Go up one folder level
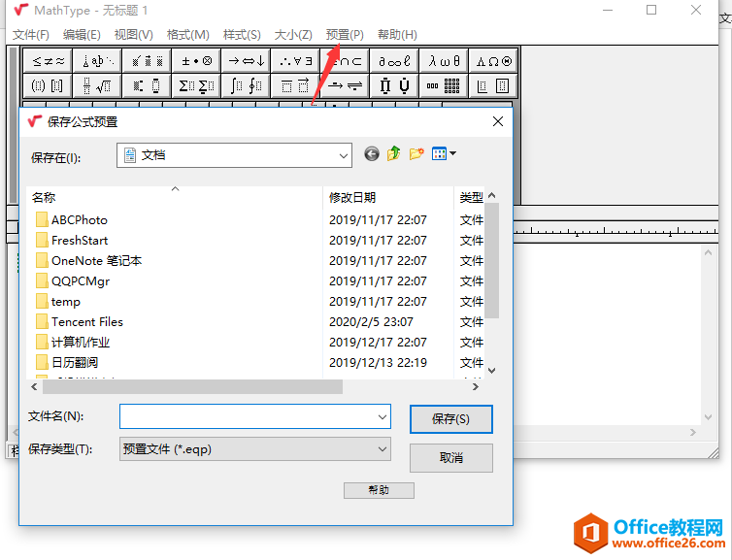This screenshot has width=732, height=560. tap(393, 153)
